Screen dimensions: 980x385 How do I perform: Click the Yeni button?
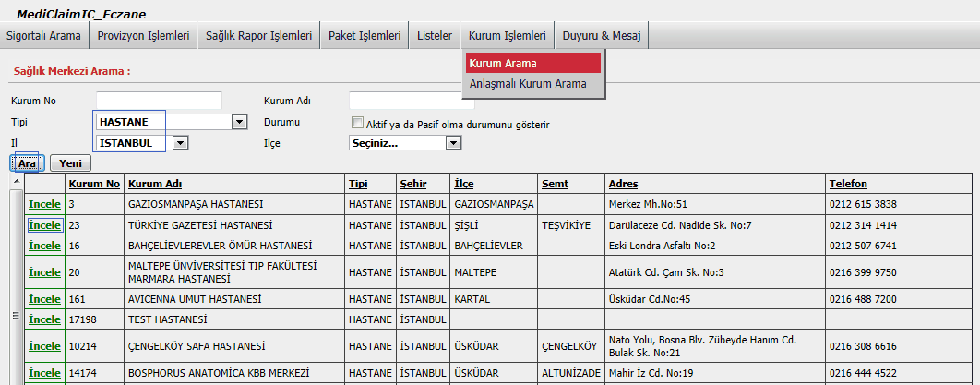[70, 163]
